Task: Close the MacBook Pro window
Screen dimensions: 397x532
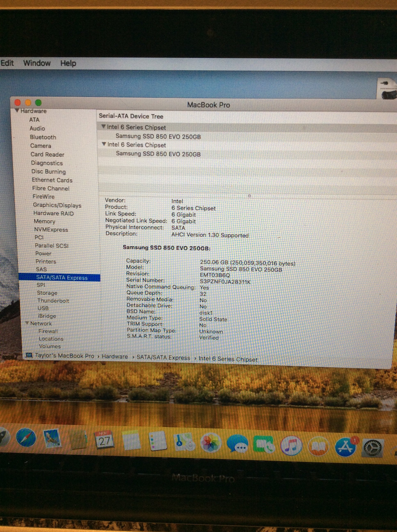Action: pyautogui.click(x=18, y=103)
